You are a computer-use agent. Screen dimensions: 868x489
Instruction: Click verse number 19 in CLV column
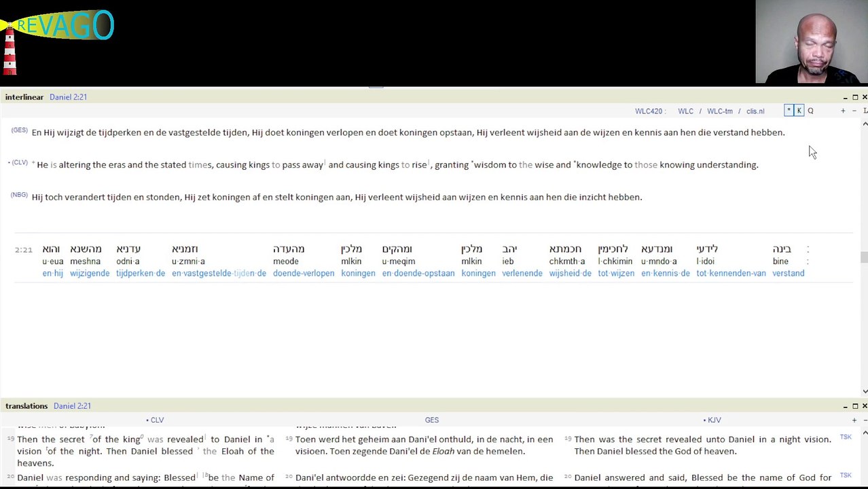pyautogui.click(x=10, y=439)
